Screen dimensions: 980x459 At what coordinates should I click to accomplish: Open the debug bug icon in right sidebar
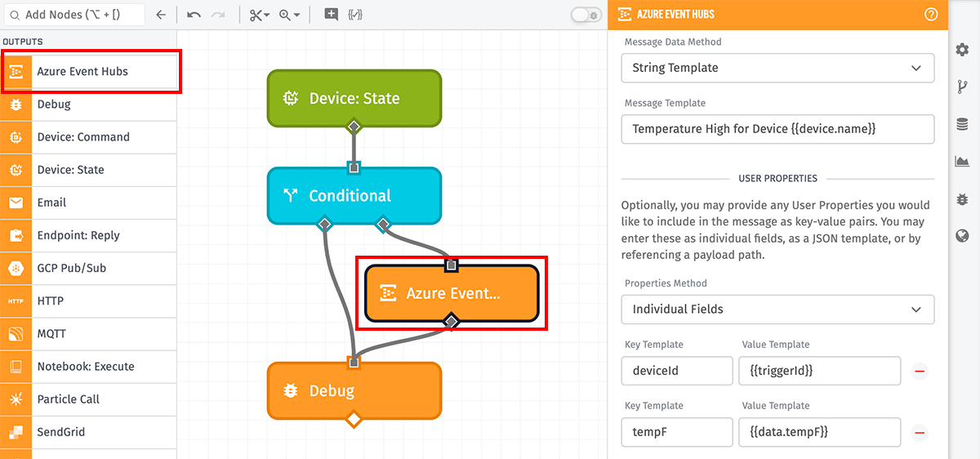[x=963, y=198]
